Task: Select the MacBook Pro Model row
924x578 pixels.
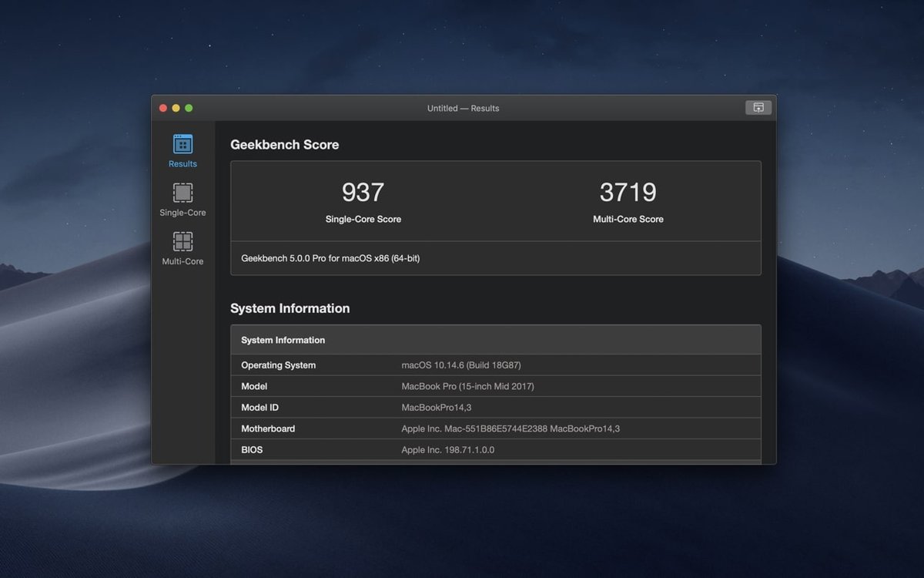Action: click(495, 386)
